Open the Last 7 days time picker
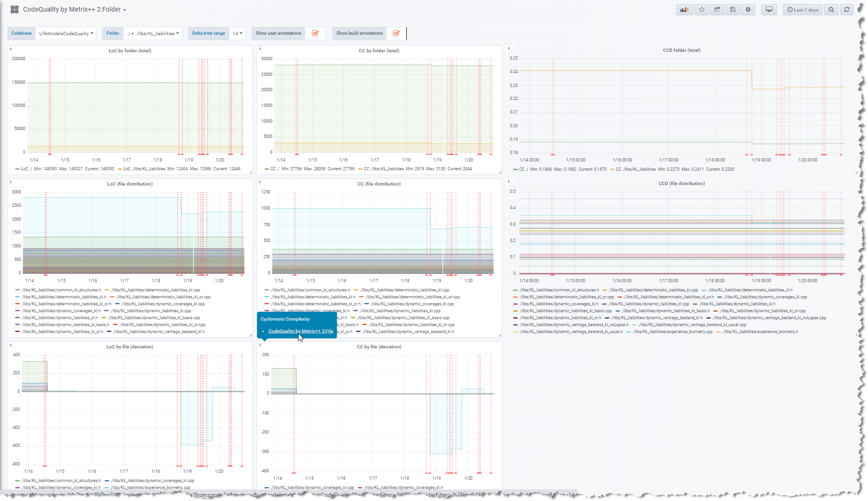The image size is (868, 501). click(x=803, y=10)
